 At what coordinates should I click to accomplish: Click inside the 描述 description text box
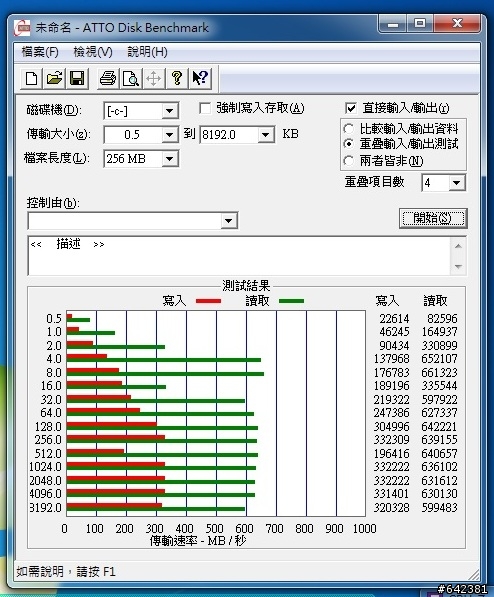(239, 256)
